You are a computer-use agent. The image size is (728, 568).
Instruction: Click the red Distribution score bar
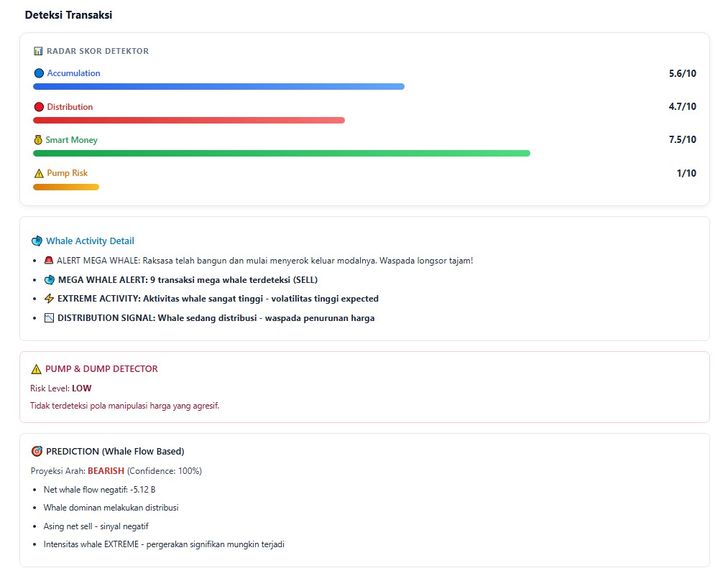[188, 120]
